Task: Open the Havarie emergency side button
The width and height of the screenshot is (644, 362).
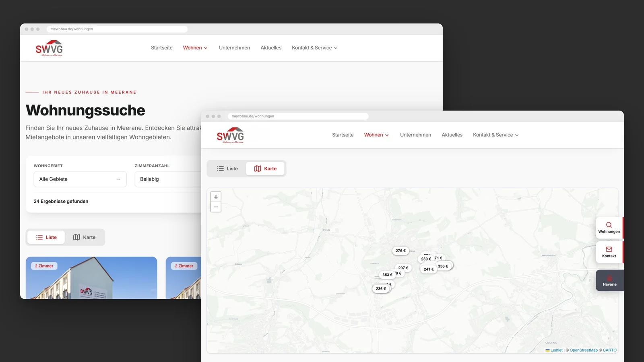Action: pos(609,280)
